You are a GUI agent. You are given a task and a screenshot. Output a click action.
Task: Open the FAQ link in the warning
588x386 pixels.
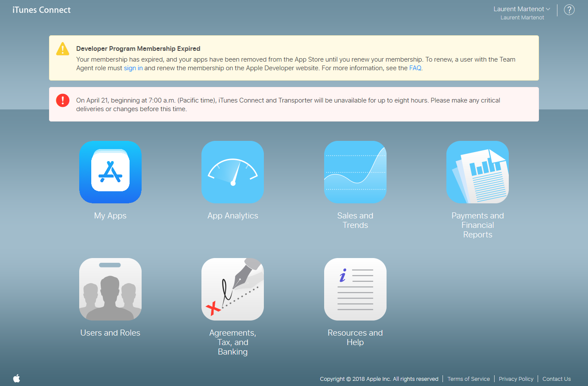[415, 68]
